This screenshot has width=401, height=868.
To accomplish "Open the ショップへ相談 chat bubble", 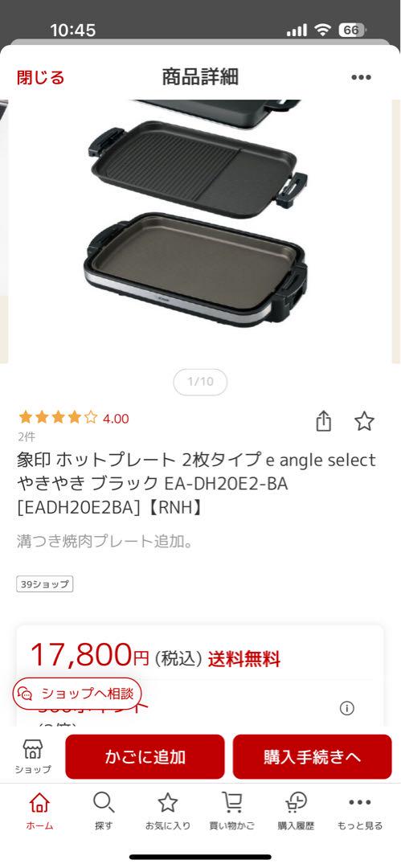I will 77,694.
